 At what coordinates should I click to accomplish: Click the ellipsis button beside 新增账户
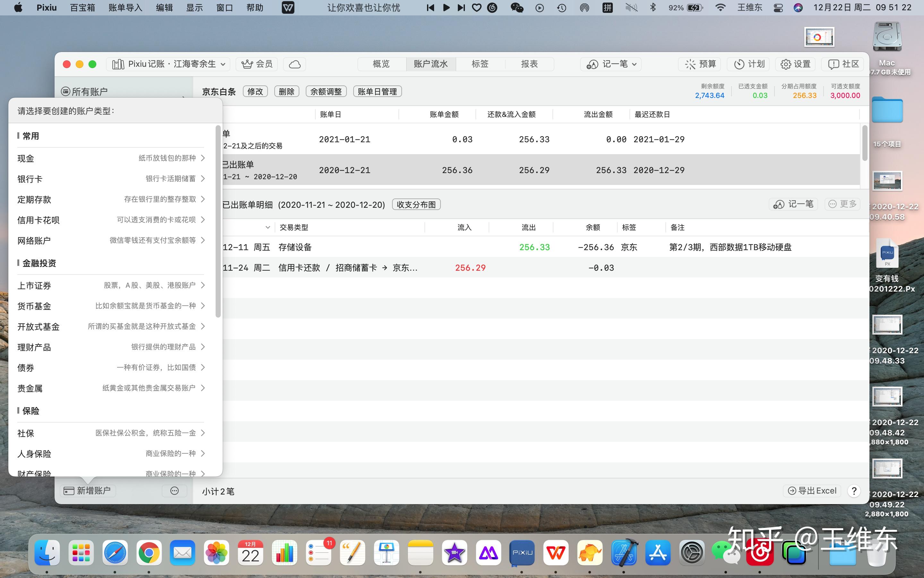tap(175, 490)
